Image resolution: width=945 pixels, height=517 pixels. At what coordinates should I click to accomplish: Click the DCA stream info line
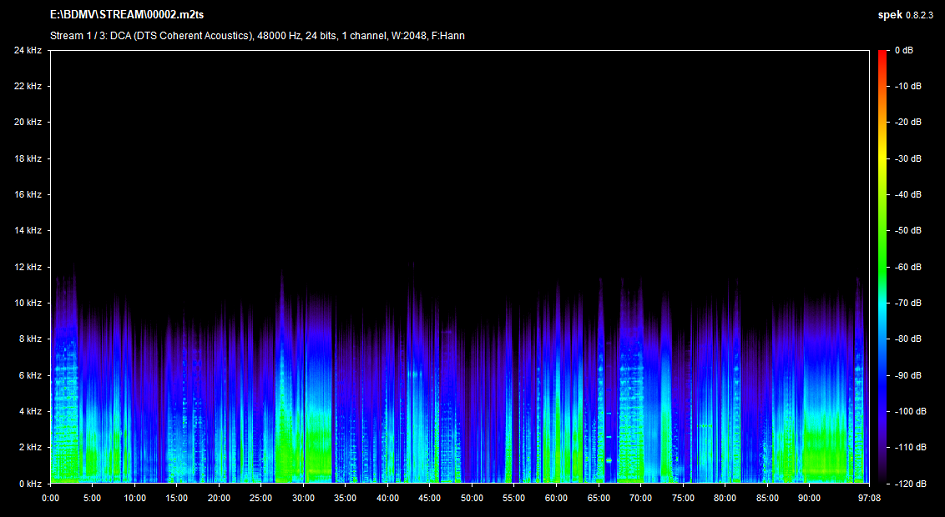coord(257,36)
